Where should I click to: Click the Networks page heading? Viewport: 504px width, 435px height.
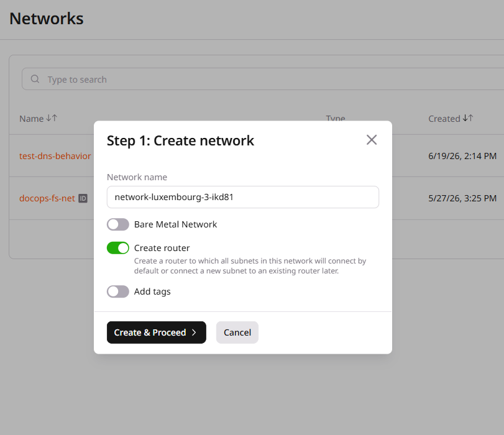[47, 19]
